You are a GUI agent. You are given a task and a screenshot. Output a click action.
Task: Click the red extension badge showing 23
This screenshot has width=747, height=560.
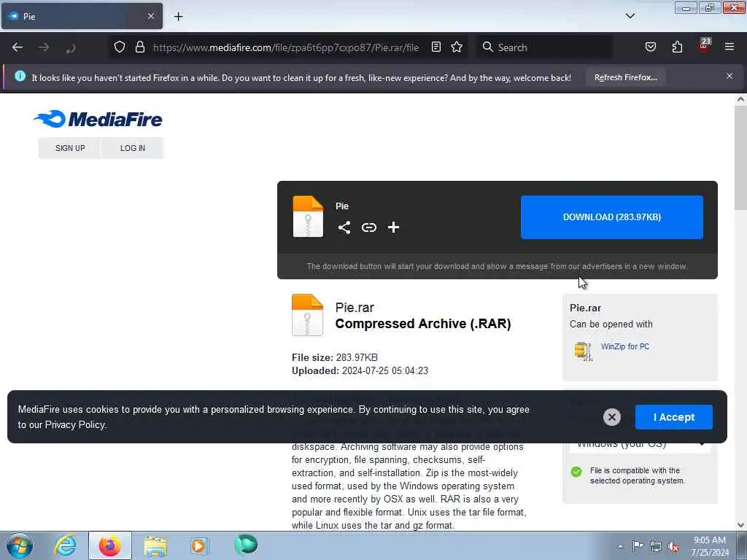(704, 45)
